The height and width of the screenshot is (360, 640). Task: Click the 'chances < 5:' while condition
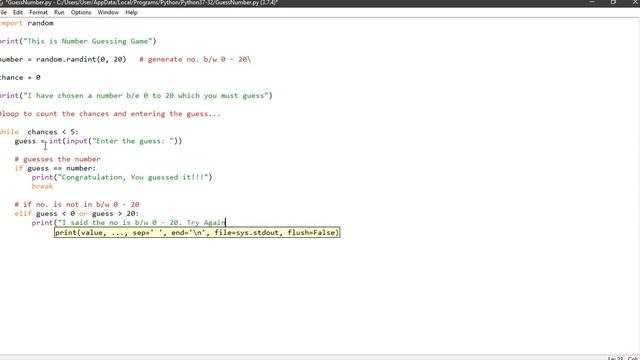click(53, 132)
